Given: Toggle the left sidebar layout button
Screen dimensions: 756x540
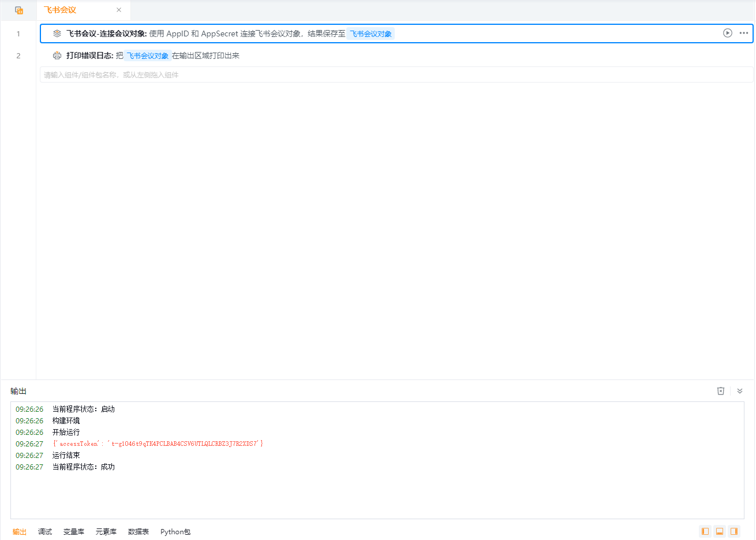Looking at the screenshot, I should (705, 531).
